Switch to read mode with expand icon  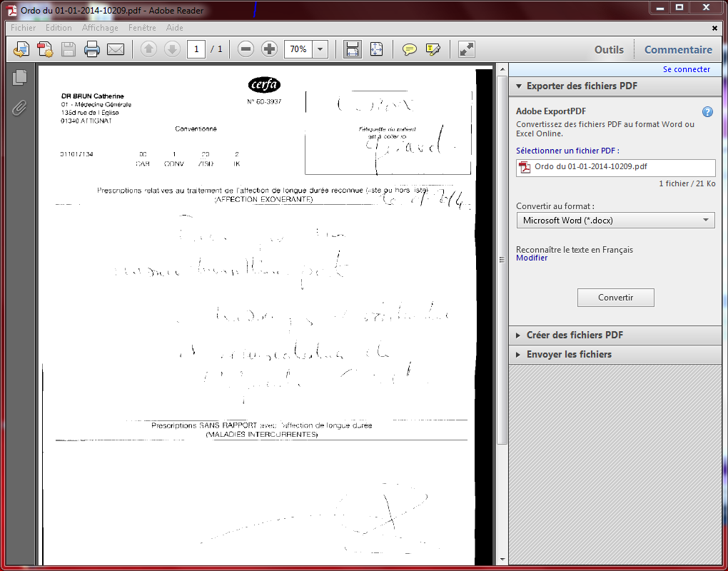(466, 49)
